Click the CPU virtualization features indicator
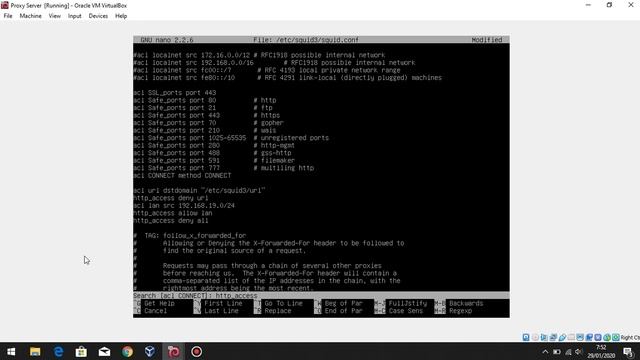Image resolution: width=640 pixels, height=360 pixels. click(598, 337)
